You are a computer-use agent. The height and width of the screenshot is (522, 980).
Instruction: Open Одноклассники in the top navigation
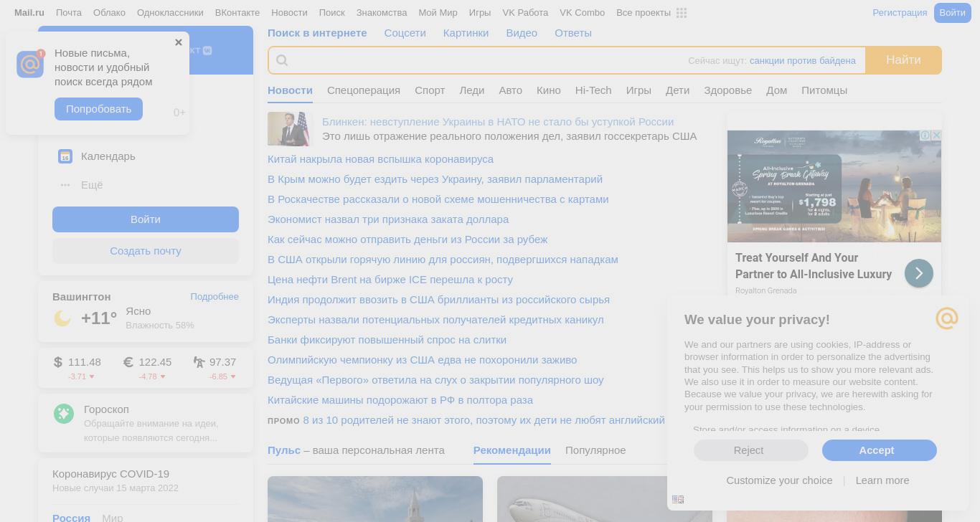click(170, 13)
